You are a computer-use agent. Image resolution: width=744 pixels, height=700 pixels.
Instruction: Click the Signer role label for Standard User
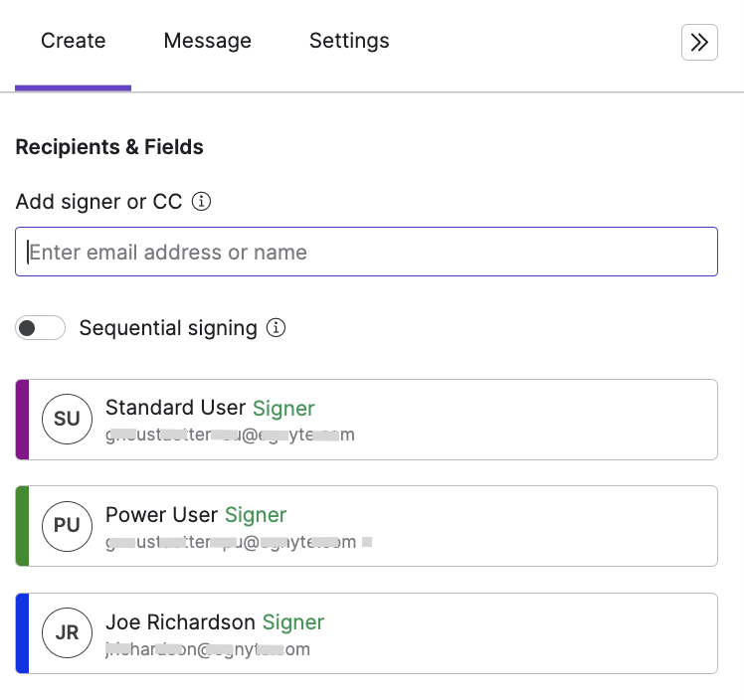click(283, 409)
